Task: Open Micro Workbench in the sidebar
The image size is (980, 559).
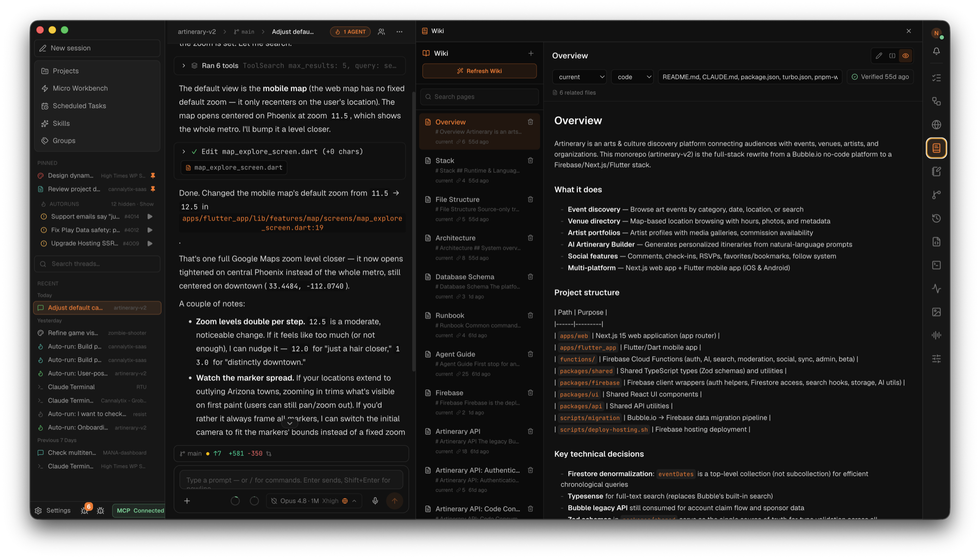Action: (97, 89)
